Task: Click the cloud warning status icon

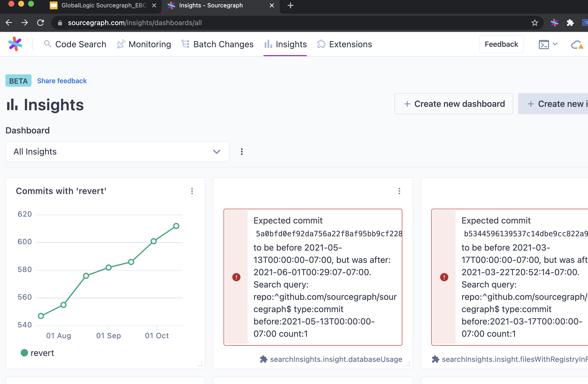Action: pos(577,45)
